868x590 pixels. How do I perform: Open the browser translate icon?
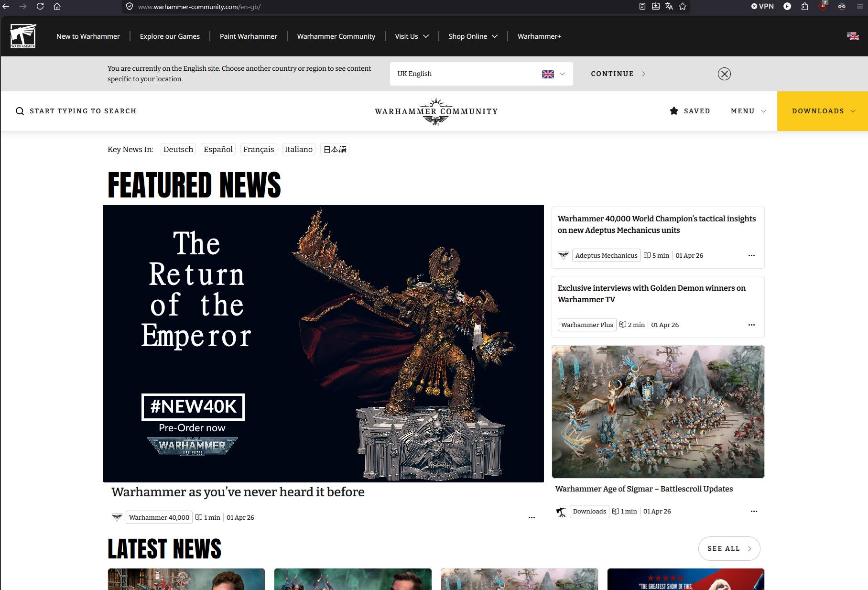coord(669,7)
